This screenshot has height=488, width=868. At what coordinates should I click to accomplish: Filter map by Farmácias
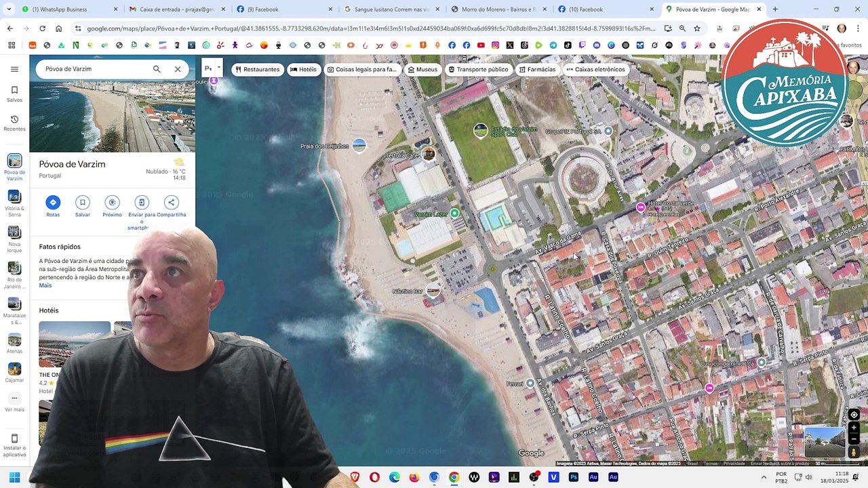point(537,69)
